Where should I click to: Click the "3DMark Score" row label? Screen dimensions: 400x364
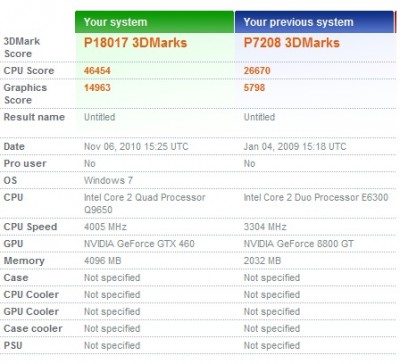[22, 47]
